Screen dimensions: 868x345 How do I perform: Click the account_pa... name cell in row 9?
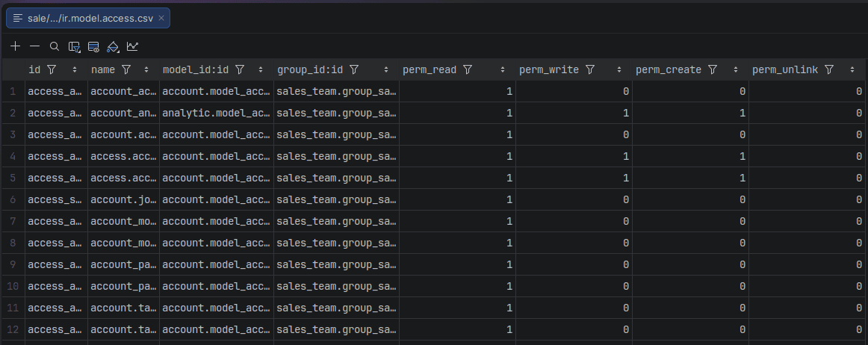pos(123,264)
